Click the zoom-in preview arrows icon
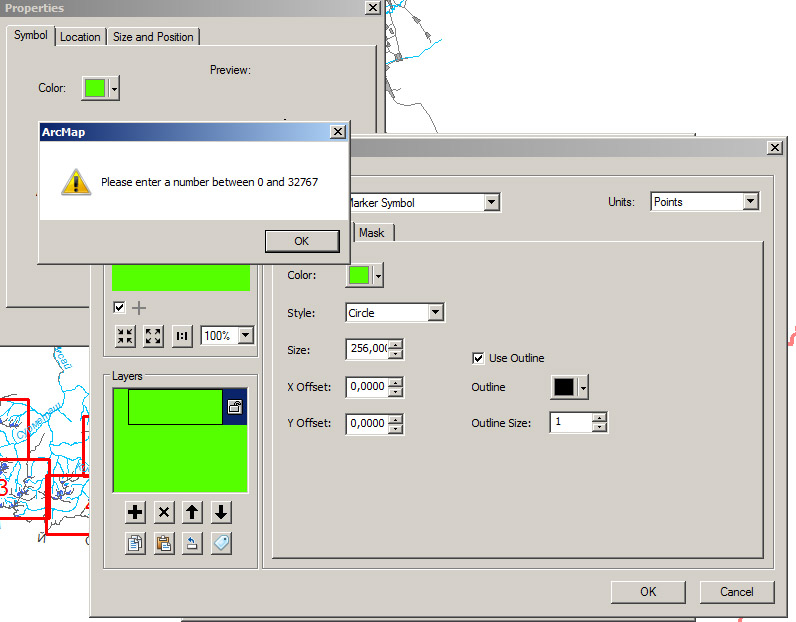 [153, 336]
